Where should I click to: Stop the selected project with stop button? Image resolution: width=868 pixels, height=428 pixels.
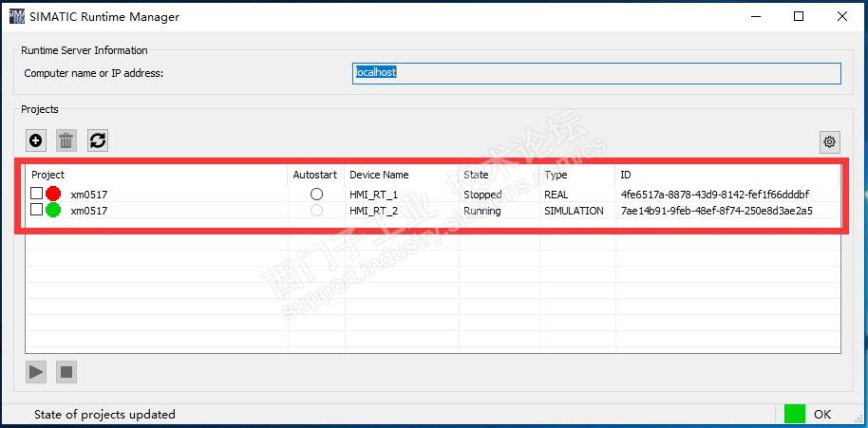click(66, 372)
